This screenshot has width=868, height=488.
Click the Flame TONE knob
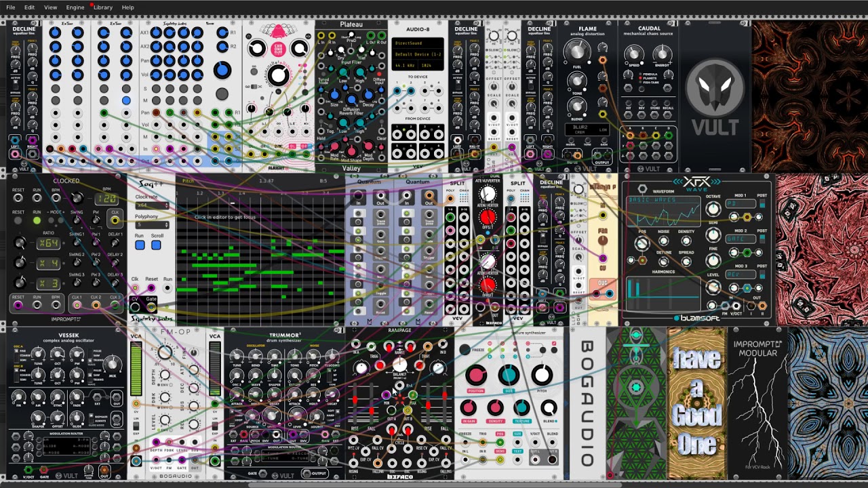(576, 80)
